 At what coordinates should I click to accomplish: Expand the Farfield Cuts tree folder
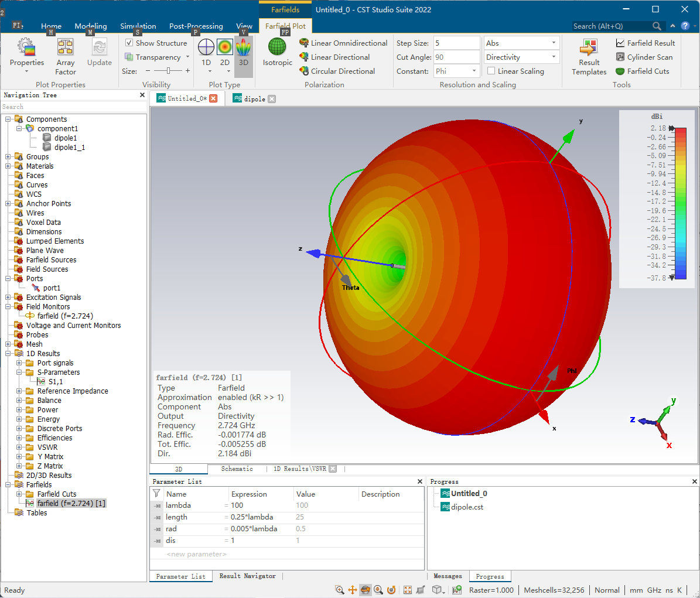[x=19, y=494]
